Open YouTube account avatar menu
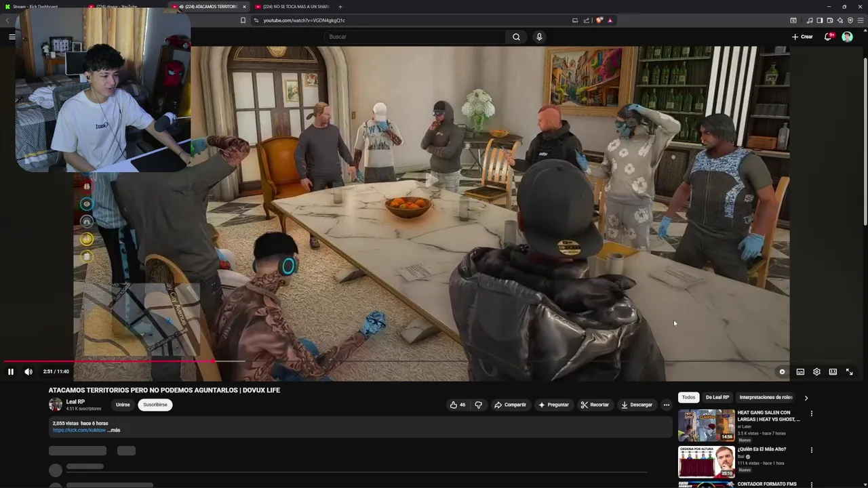Viewport: 868px width, 488px height. [x=847, y=37]
